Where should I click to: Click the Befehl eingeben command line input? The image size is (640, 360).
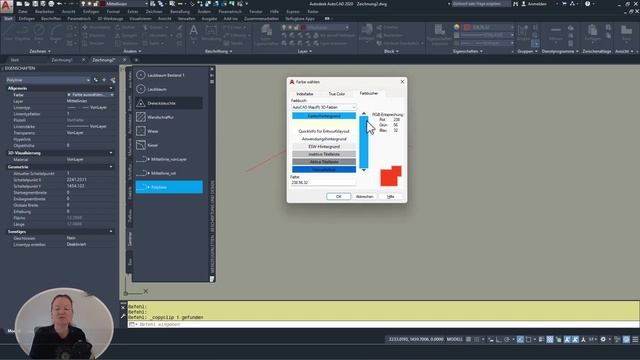(384, 324)
